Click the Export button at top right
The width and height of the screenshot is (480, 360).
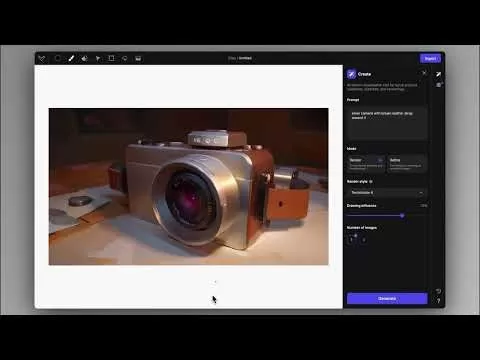430,58
